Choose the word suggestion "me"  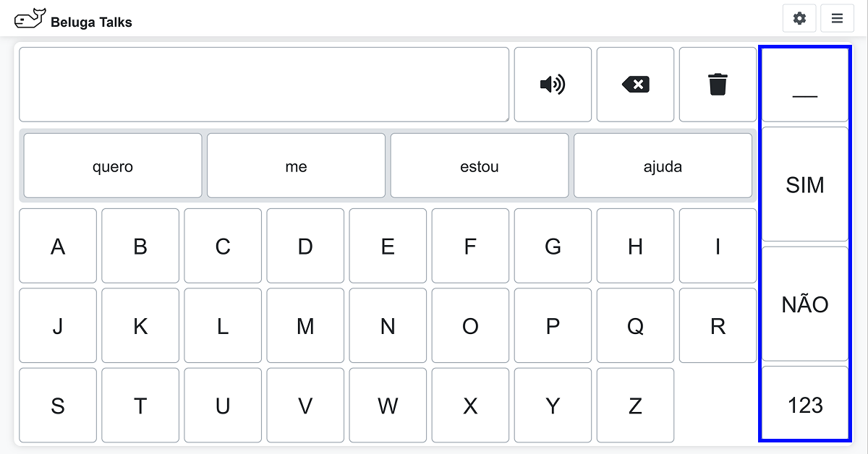(x=296, y=167)
